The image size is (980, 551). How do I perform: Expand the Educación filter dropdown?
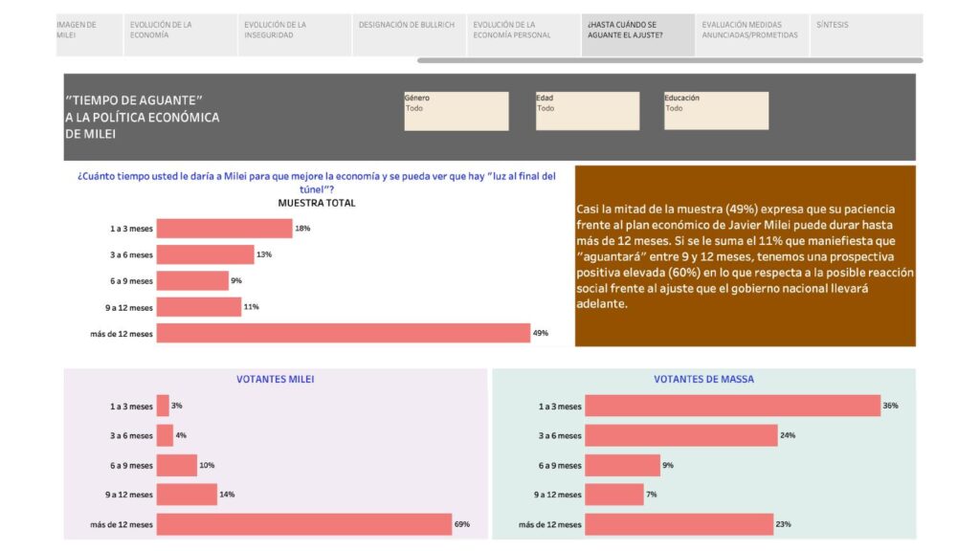click(716, 111)
